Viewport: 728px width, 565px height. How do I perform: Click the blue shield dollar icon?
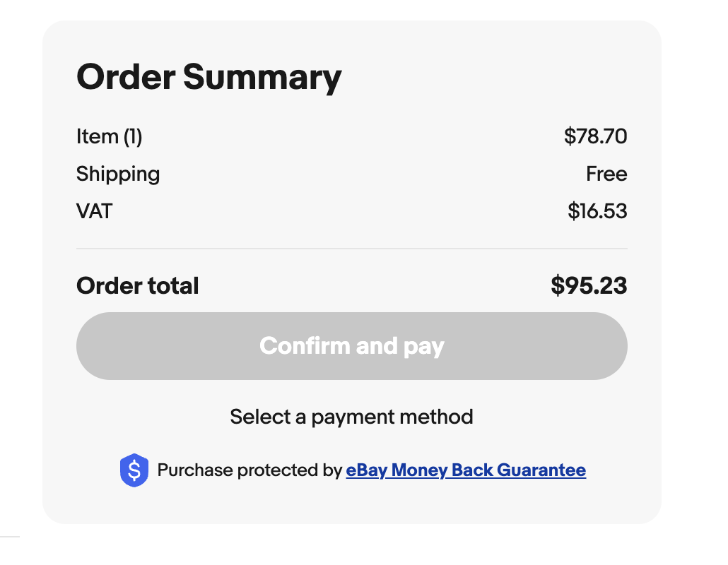(134, 470)
